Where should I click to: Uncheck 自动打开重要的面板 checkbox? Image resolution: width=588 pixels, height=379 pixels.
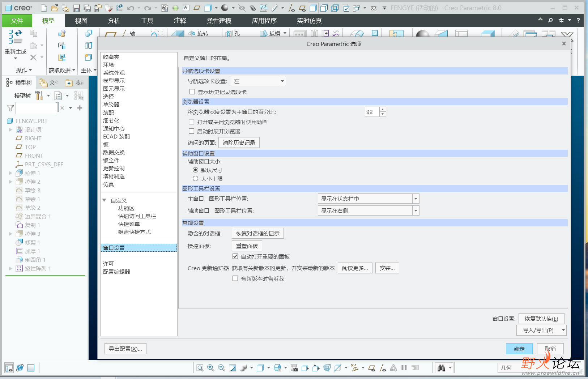click(x=235, y=256)
